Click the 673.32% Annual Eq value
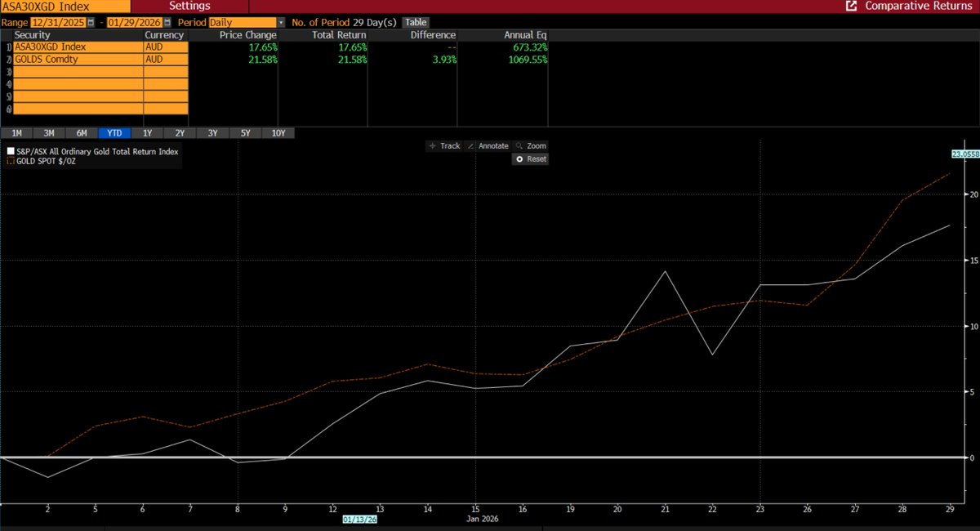The image size is (980, 531). [529, 47]
